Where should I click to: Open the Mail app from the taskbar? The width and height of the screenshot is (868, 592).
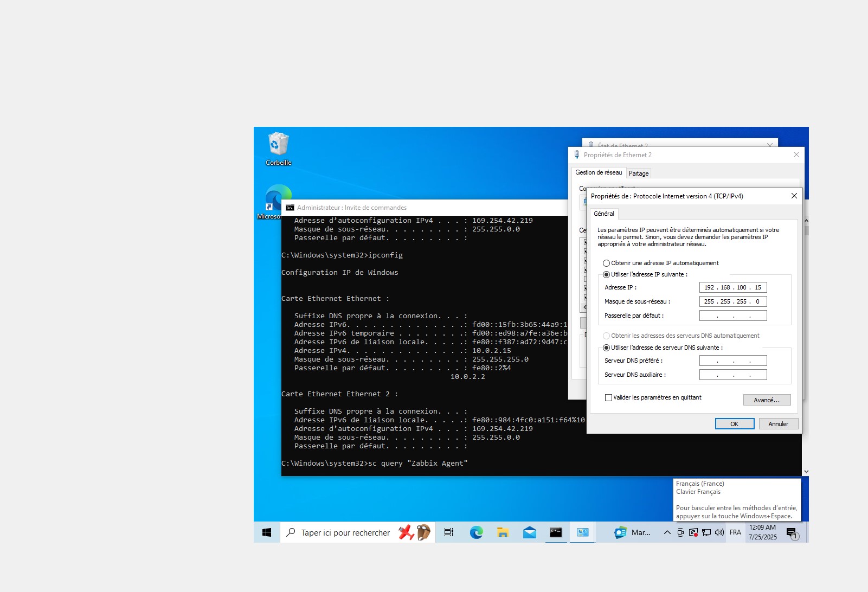point(529,532)
